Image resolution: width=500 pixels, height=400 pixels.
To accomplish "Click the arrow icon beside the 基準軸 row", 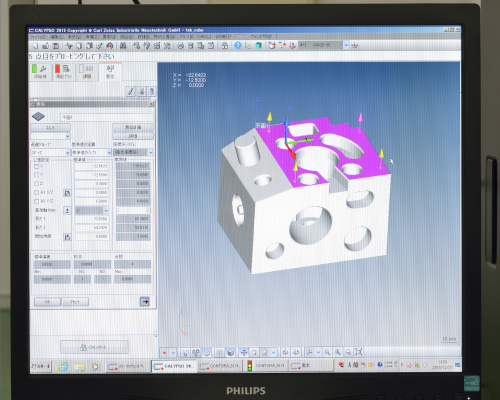I will point(67,210).
